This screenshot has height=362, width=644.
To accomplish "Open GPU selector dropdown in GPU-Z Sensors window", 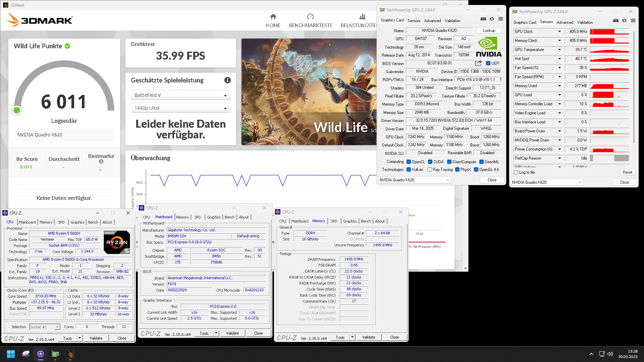I will coord(547,182).
